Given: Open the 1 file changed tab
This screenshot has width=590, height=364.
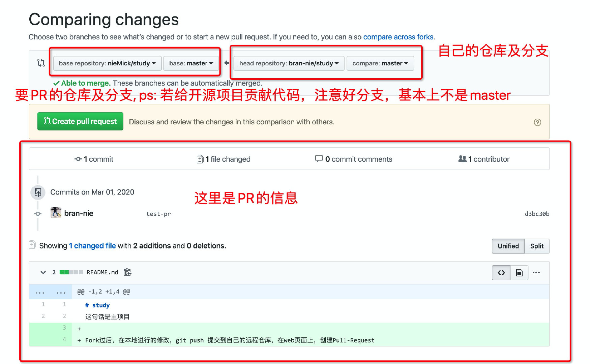Looking at the screenshot, I should point(224,159).
